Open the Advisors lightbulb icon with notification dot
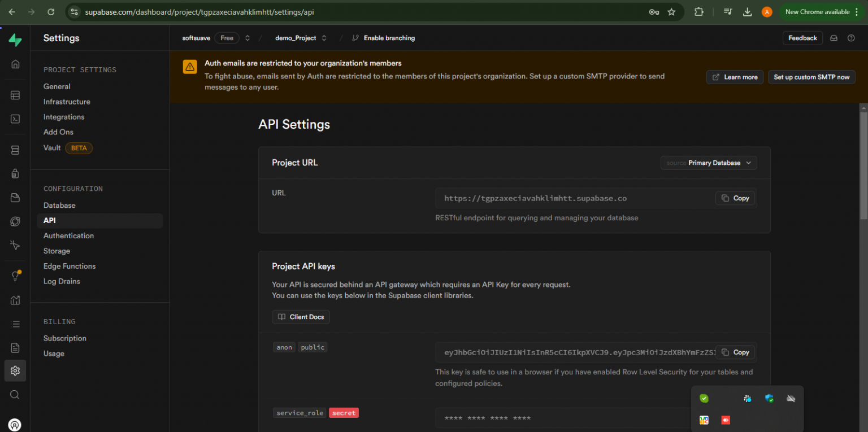The image size is (868, 432). coord(15,276)
